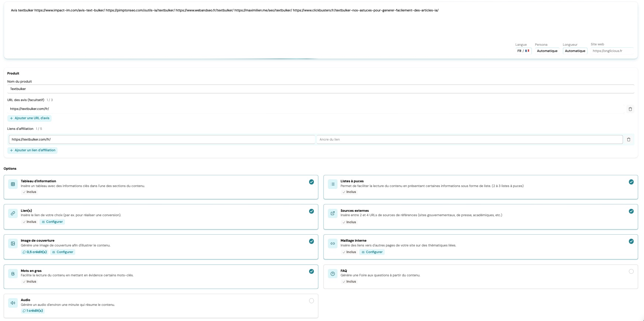Click the Inclus badge under Tableau d'information
Screen dimensions: 644x321
click(30, 192)
